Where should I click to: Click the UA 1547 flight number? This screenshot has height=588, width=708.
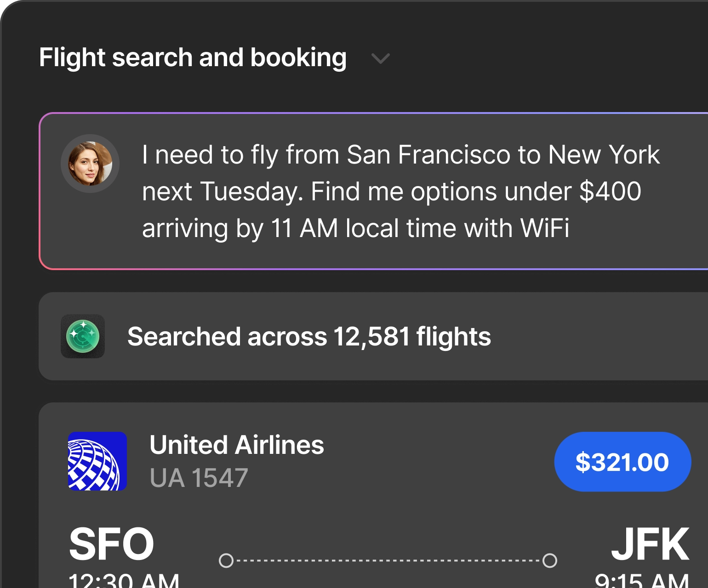tap(199, 478)
